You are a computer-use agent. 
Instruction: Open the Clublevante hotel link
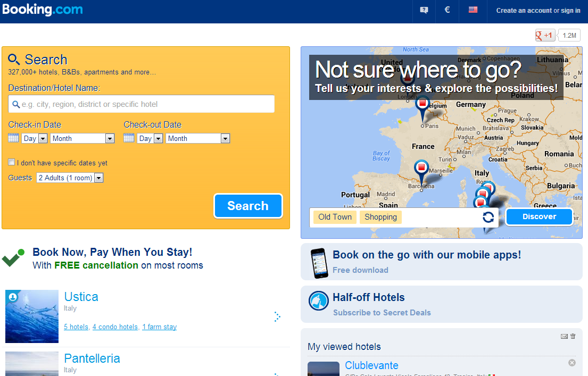[x=371, y=365]
